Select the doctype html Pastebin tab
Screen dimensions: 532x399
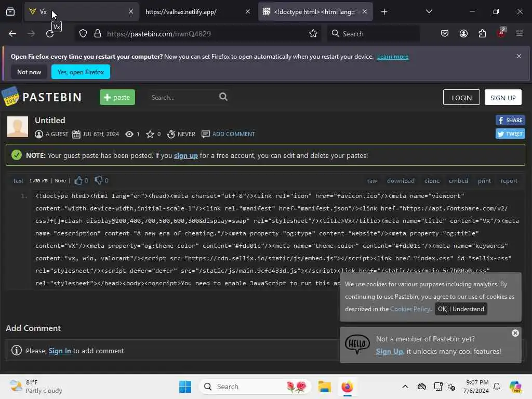(x=316, y=12)
